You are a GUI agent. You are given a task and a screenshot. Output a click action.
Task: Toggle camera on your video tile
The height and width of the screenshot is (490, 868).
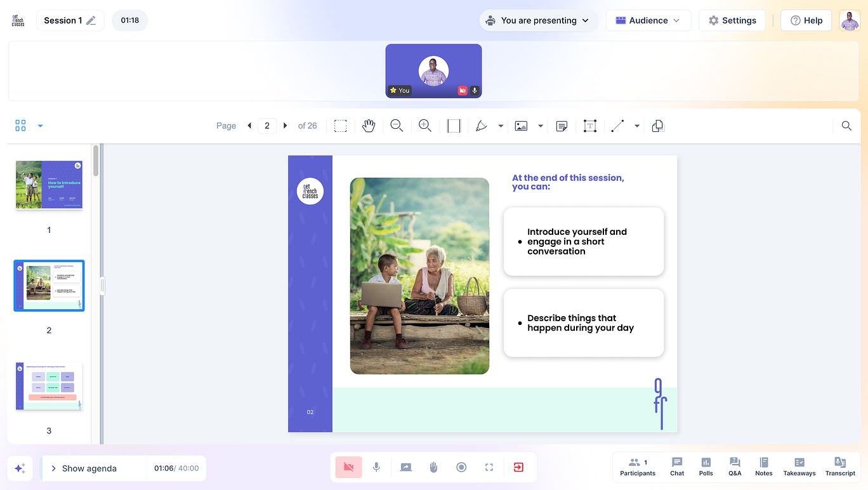[x=463, y=91]
